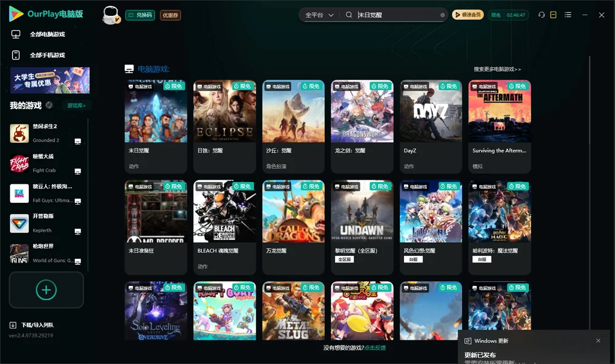Open the user avatar profile
The width and height of the screenshot is (615, 364).
tap(111, 15)
